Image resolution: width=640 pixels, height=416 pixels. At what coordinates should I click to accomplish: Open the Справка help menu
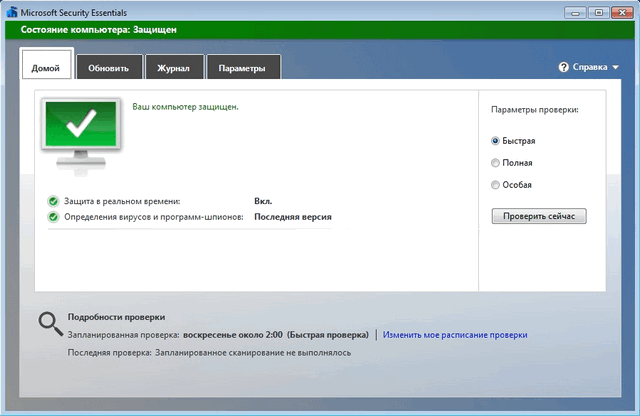[x=589, y=68]
